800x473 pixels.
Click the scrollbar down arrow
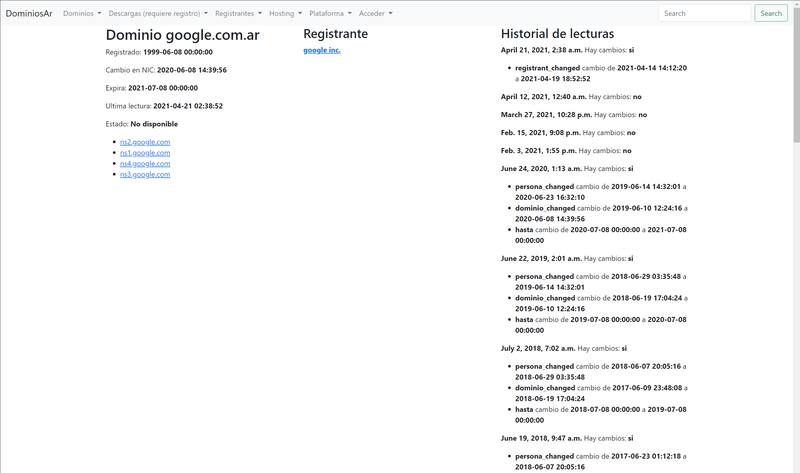point(795,468)
